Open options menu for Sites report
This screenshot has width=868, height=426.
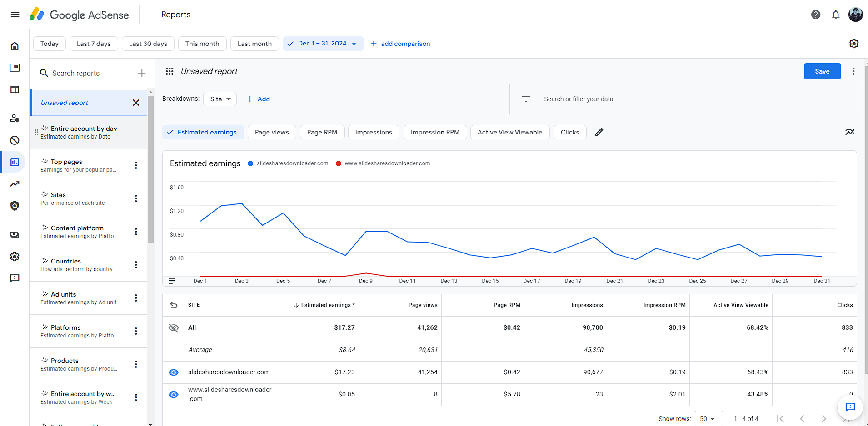coord(136,198)
